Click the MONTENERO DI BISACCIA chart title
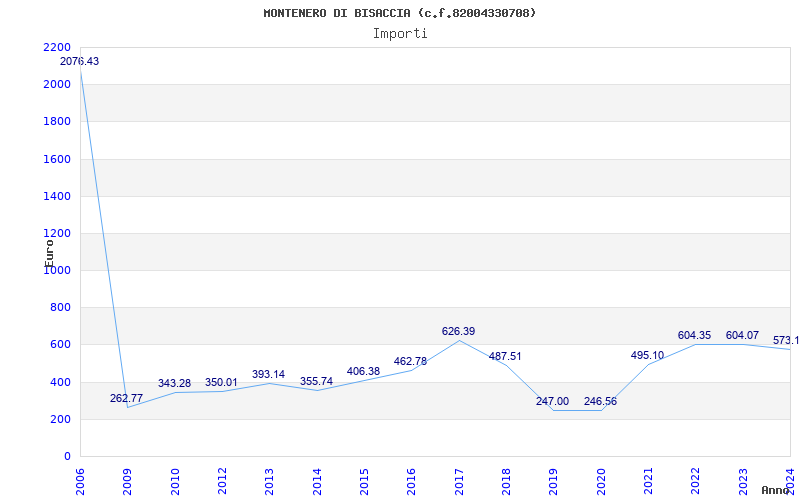The image size is (800, 500). (x=337, y=13)
